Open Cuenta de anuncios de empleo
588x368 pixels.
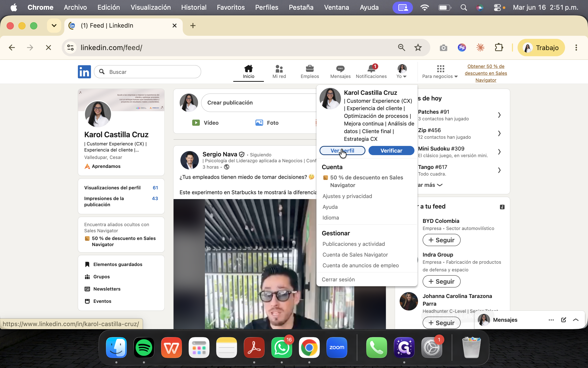click(360, 265)
